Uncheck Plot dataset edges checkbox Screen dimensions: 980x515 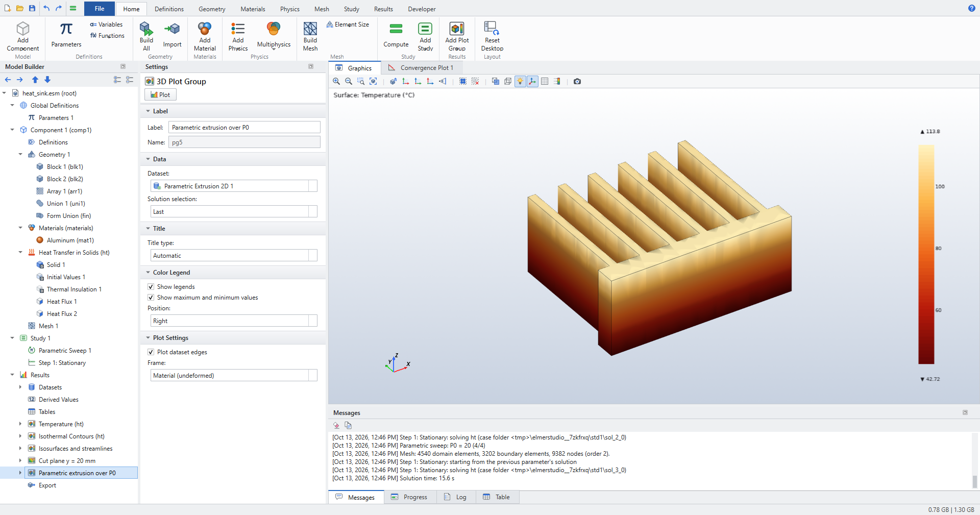[151, 352]
